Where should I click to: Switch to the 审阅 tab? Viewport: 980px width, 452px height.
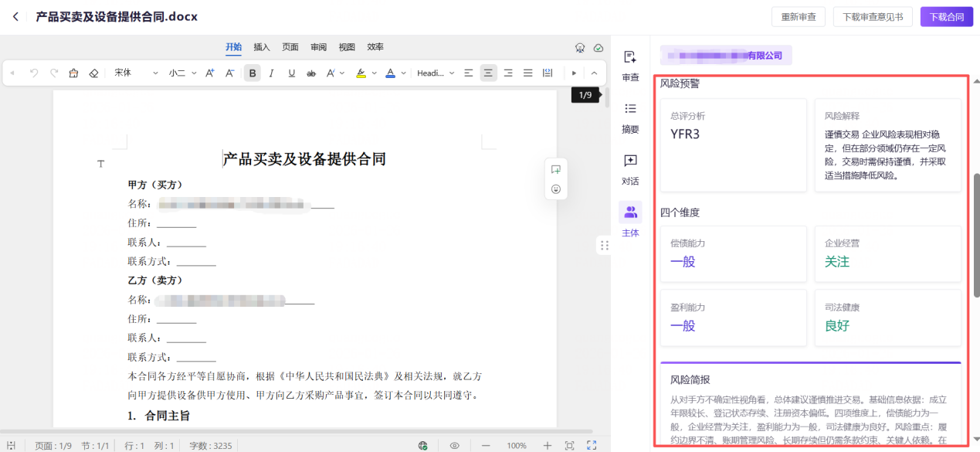[318, 47]
